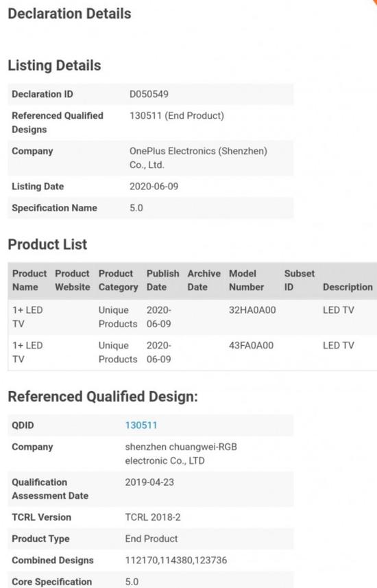Image resolution: width=377 pixels, height=588 pixels.
Task: Click the Subset ID column header
Action: point(299,280)
